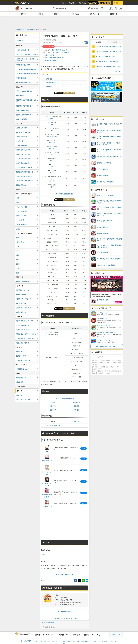This screenshot has width=138, height=644.
Task: Click the 広告非表示プラン banner in header
Action: pos(99,3)
